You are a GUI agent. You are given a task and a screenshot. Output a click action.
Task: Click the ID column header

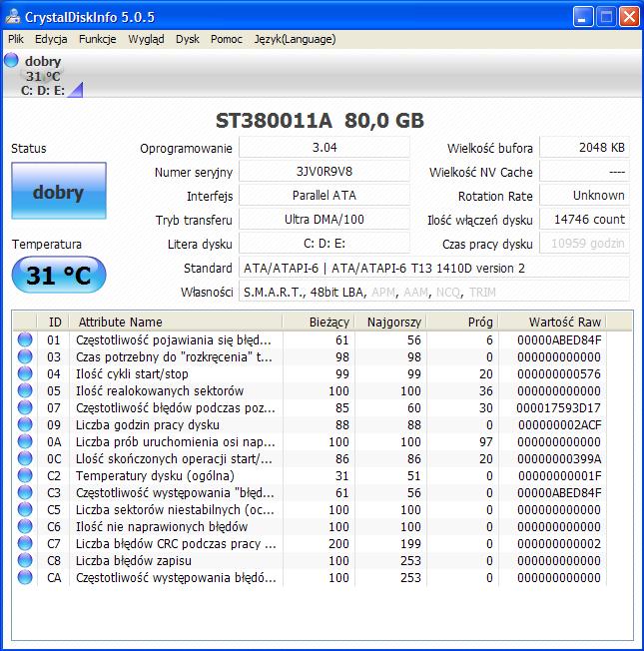53,322
